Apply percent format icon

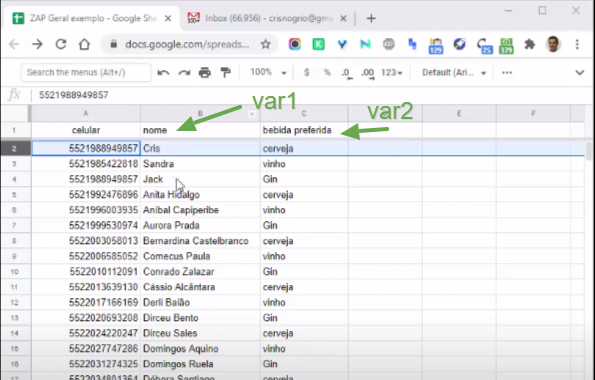[x=327, y=73]
